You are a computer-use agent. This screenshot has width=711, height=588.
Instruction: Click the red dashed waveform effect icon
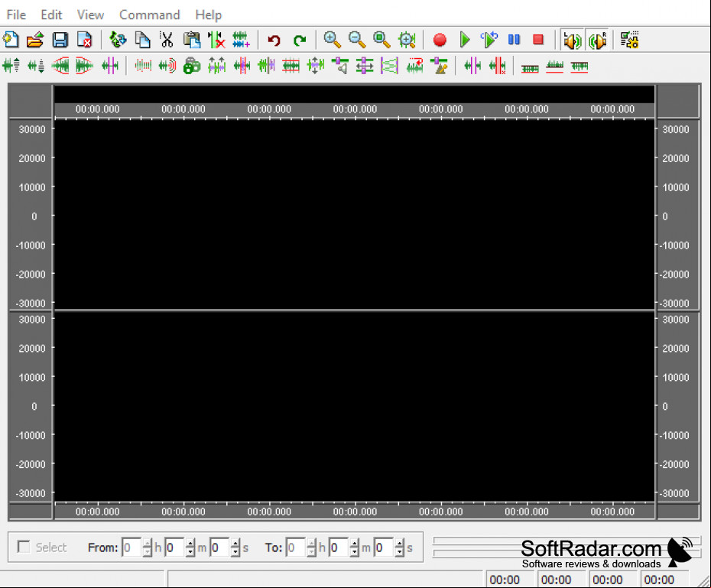click(143, 66)
